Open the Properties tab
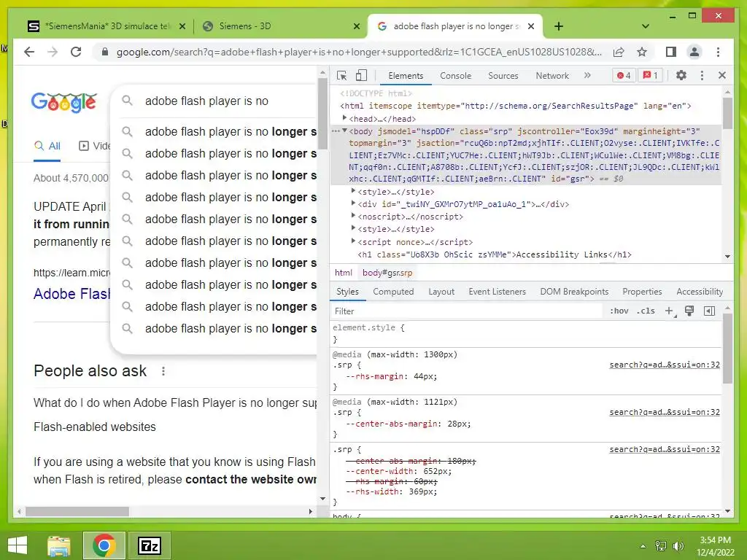 [642, 292]
